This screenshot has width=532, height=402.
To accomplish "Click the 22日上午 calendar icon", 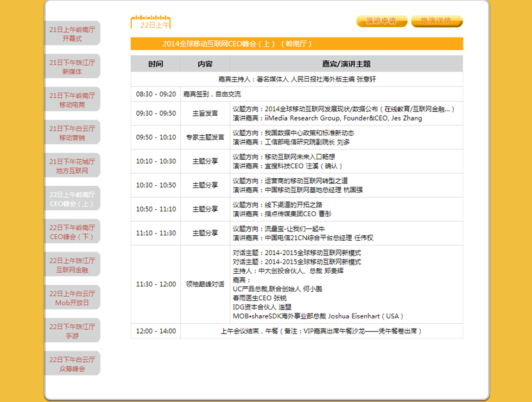I will pyautogui.click(x=151, y=22).
